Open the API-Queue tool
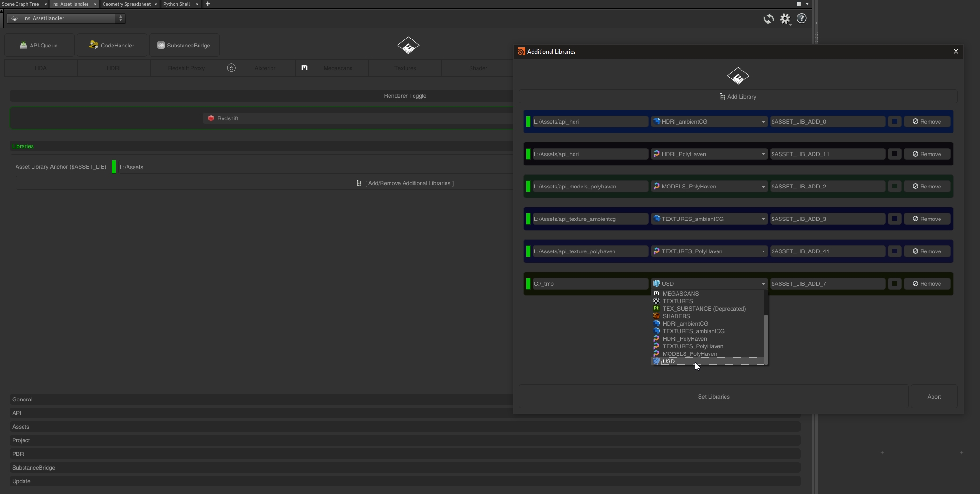The width and height of the screenshot is (980, 494). (39, 46)
